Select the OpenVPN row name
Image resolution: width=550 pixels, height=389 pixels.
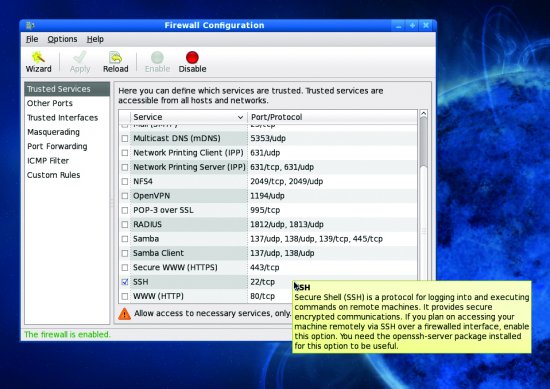point(152,196)
